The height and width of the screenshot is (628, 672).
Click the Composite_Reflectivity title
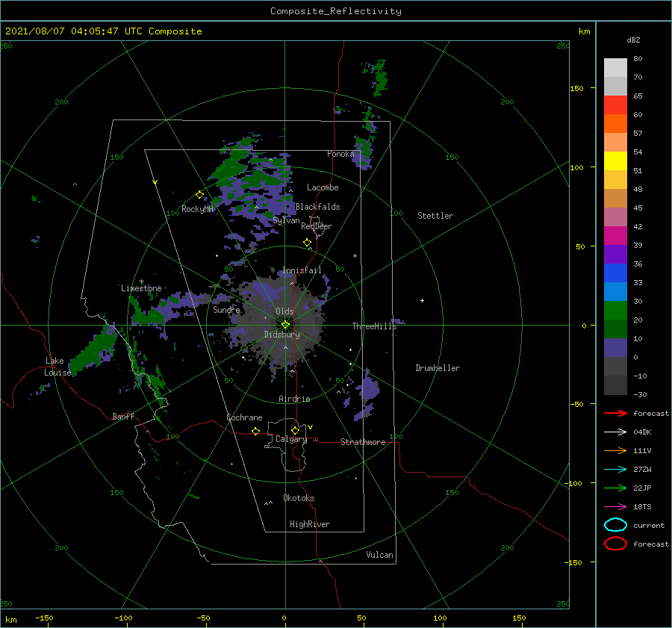click(x=336, y=11)
